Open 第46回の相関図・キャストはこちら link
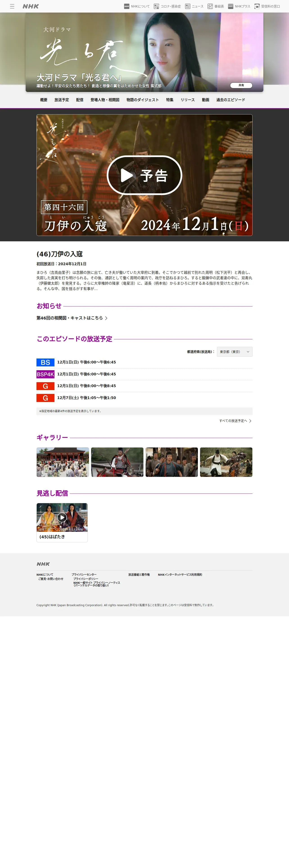The image size is (289, 868). pyautogui.click(x=72, y=318)
